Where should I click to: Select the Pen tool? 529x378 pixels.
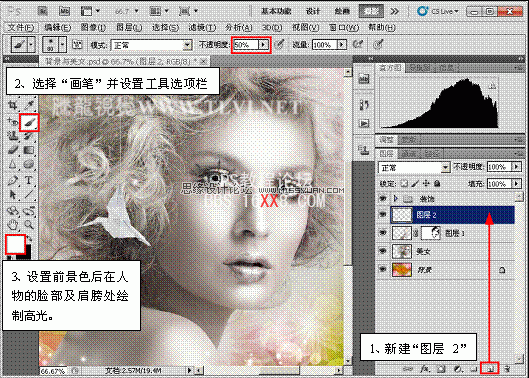[12, 180]
